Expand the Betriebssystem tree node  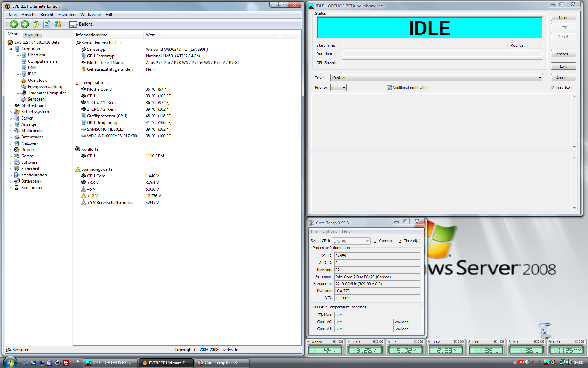(10, 112)
